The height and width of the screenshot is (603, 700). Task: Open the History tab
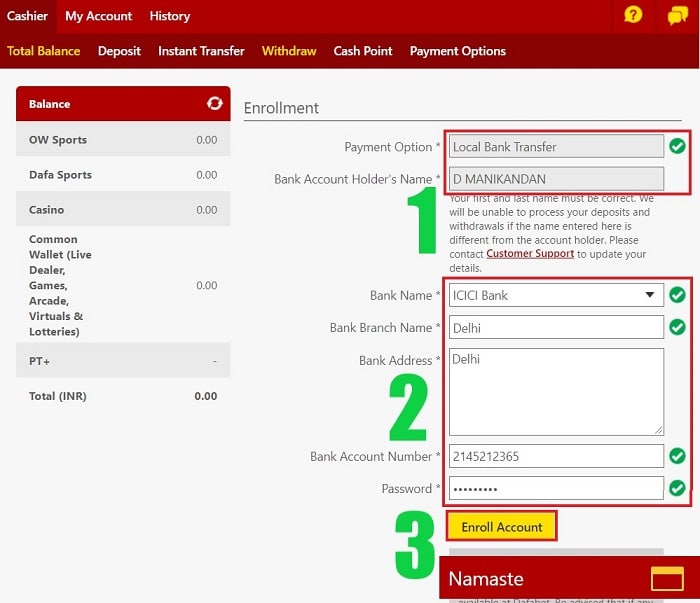pyautogui.click(x=170, y=16)
